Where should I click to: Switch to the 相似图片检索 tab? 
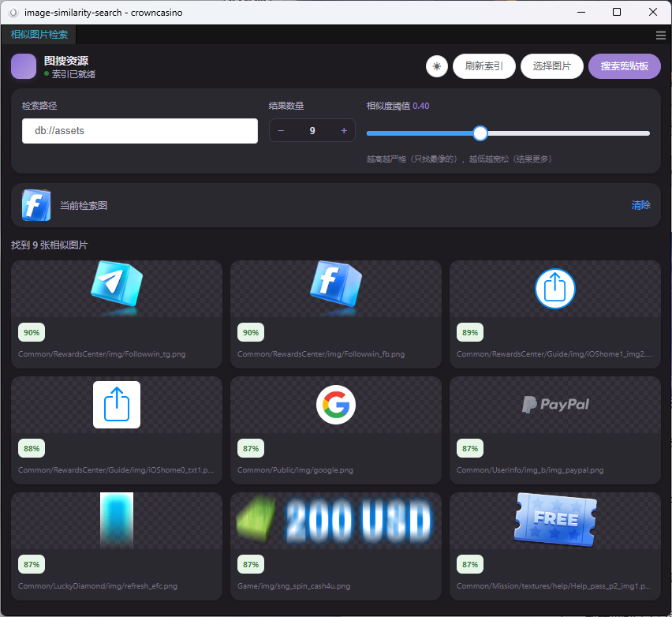click(39, 35)
